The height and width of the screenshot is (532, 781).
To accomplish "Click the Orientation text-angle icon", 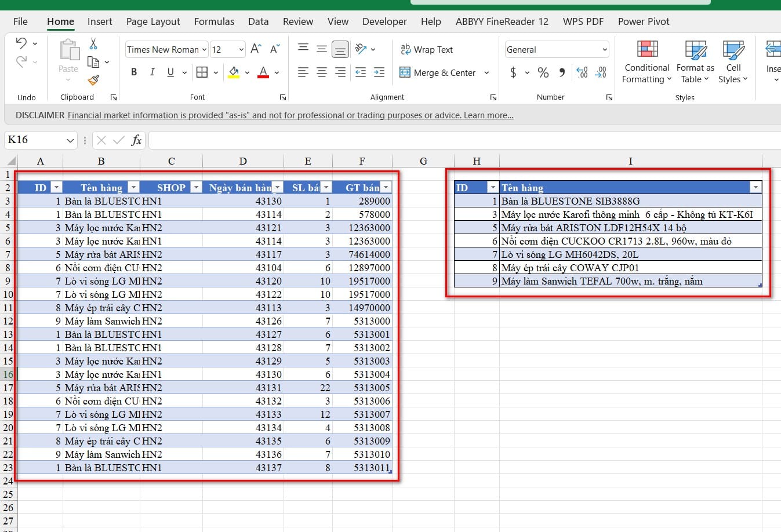I will 361,49.
